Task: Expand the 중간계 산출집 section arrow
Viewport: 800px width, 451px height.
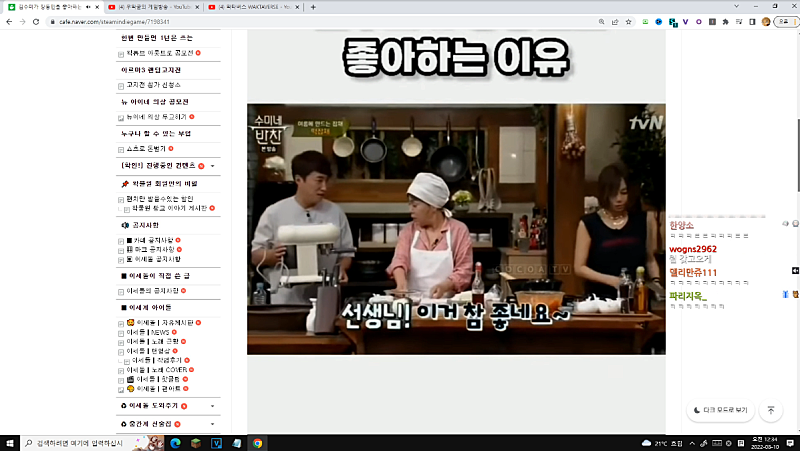Action: [x=213, y=424]
